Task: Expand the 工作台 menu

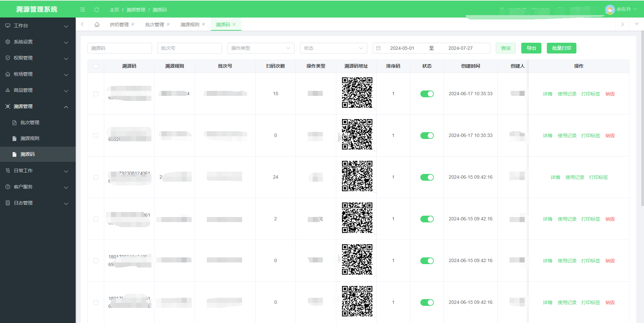Action: point(66,26)
